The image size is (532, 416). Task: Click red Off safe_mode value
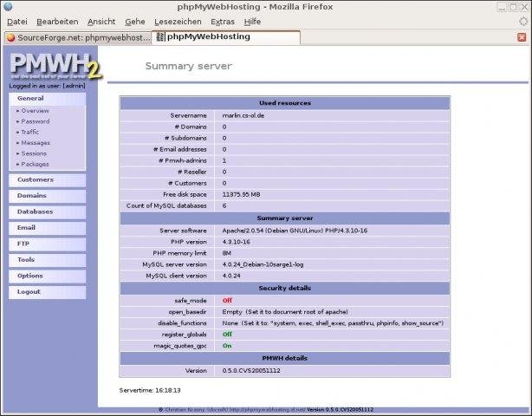click(x=227, y=300)
